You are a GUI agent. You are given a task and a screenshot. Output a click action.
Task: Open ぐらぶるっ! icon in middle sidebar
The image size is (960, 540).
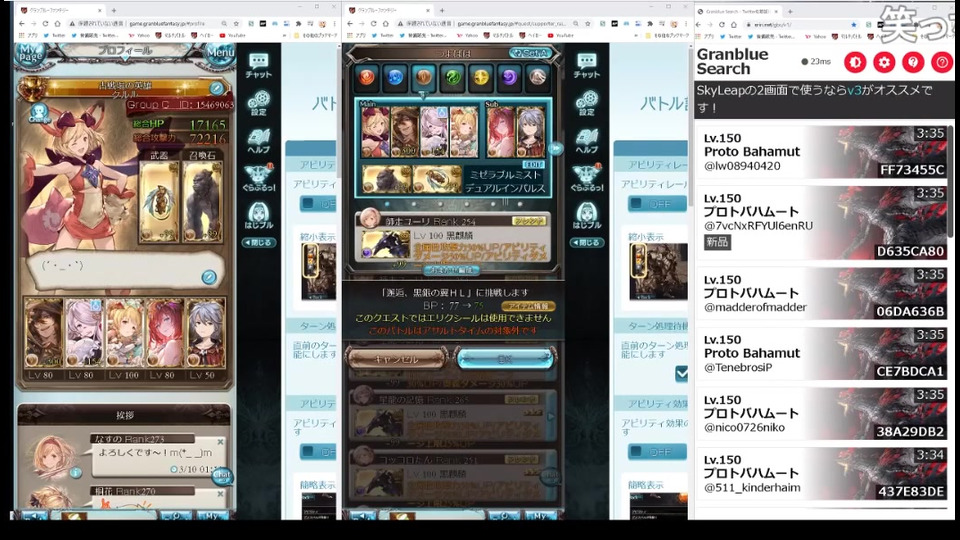coord(587,178)
